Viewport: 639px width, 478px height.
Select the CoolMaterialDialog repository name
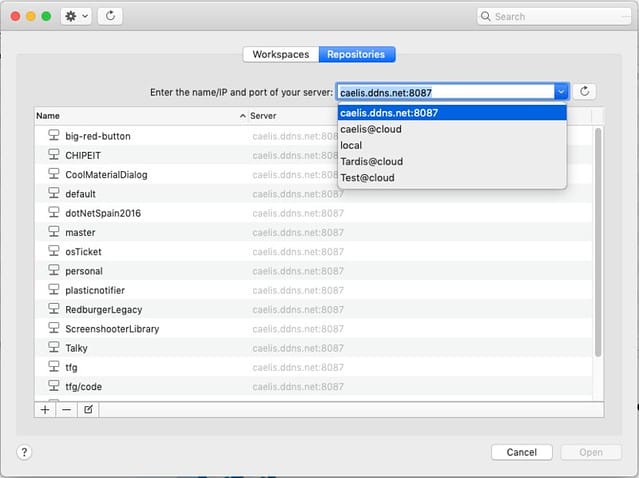coord(106,174)
